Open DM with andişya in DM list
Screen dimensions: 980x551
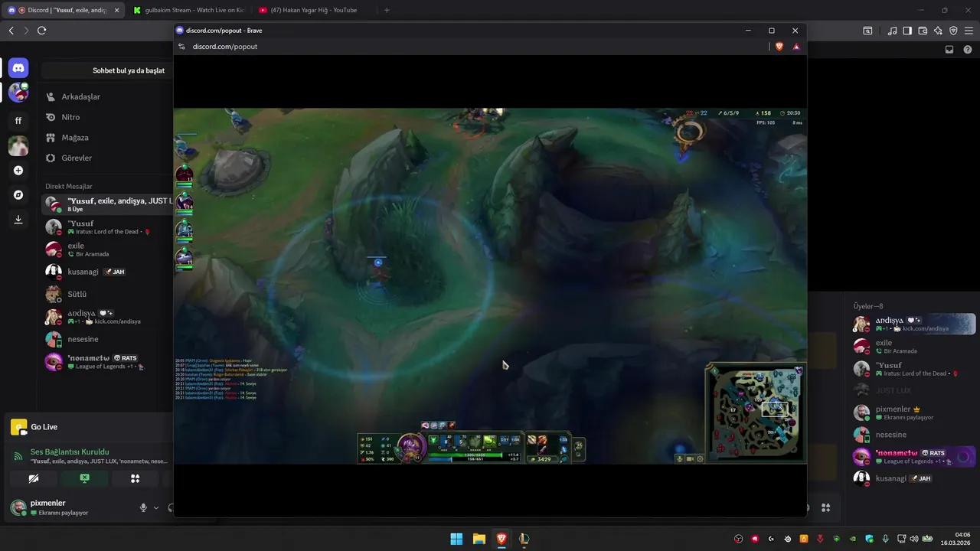point(107,317)
